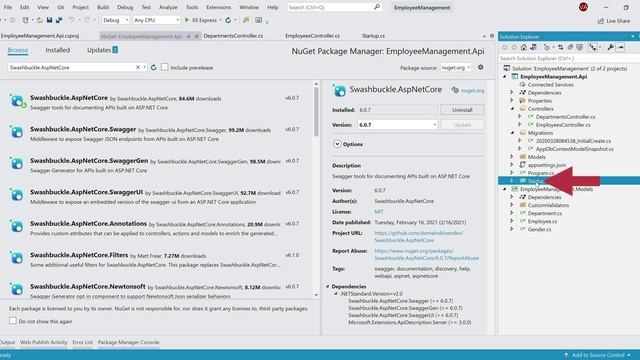The width and height of the screenshot is (640, 360).
Task: Open the Report Abuse link
Action: [x=427, y=255]
